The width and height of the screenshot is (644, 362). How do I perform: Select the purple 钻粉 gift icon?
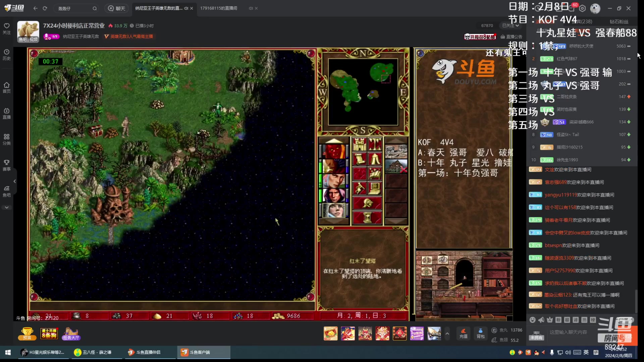(x=417, y=334)
